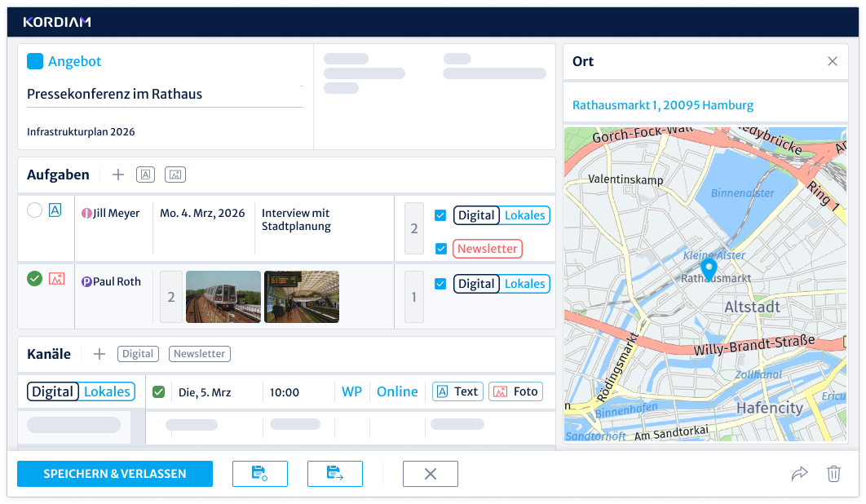The image size is (866, 504).
Task: Click the Text format button
Action: coord(457,391)
